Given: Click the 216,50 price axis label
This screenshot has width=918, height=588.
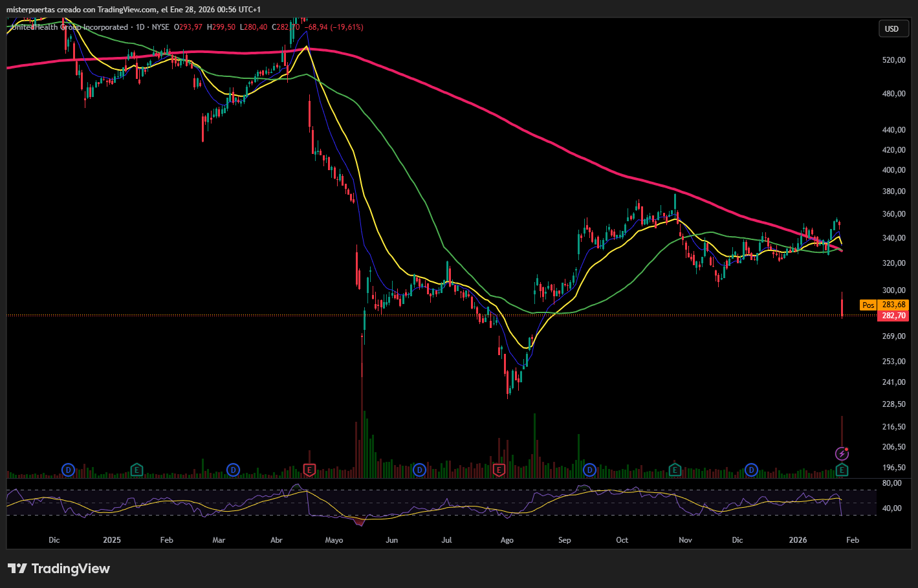Looking at the screenshot, I should (x=893, y=427).
